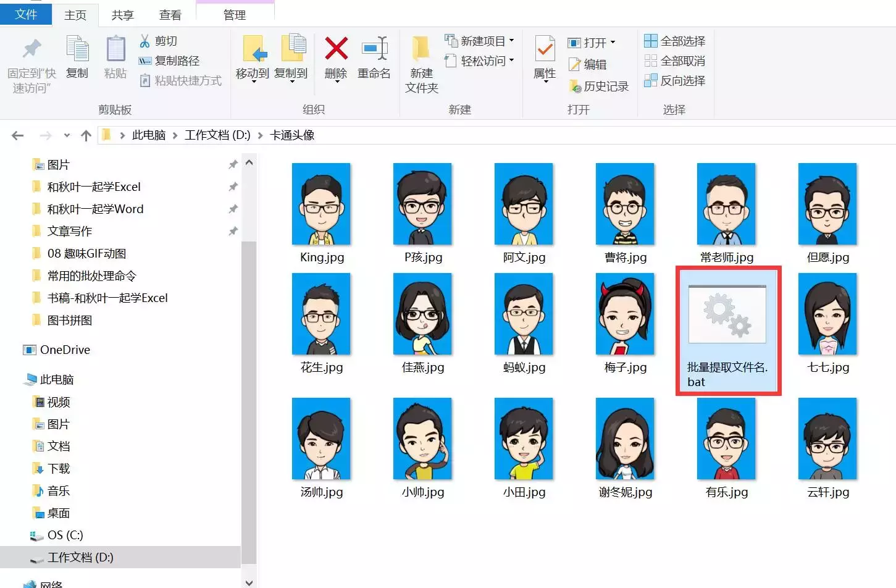Click 反向选择 (Invert selection)
The height and width of the screenshot is (588, 896).
[x=674, y=80]
